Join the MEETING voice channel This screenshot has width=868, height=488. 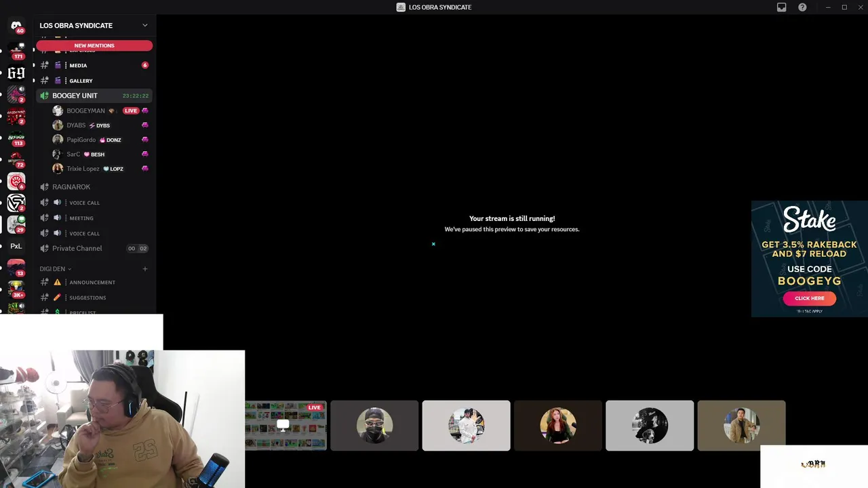pos(94,218)
